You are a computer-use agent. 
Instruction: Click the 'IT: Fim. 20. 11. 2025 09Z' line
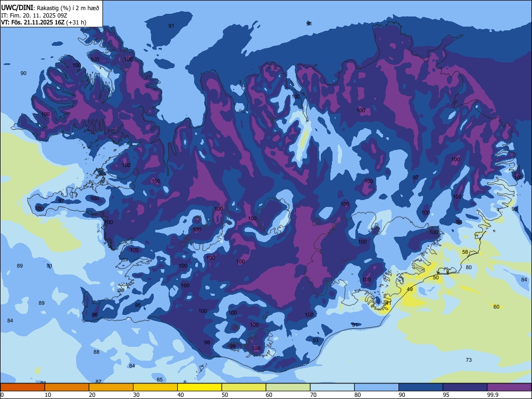click(34, 15)
